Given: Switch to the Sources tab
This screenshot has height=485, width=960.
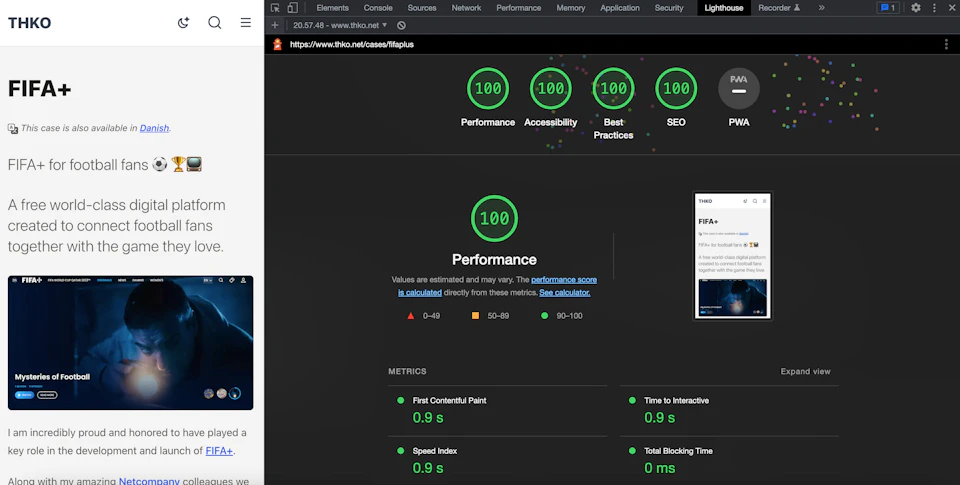Looking at the screenshot, I should click(x=422, y=8).
